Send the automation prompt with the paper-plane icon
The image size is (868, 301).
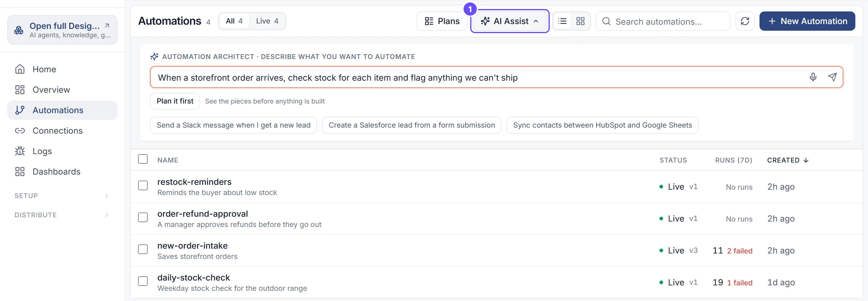(x=832, y=77)
